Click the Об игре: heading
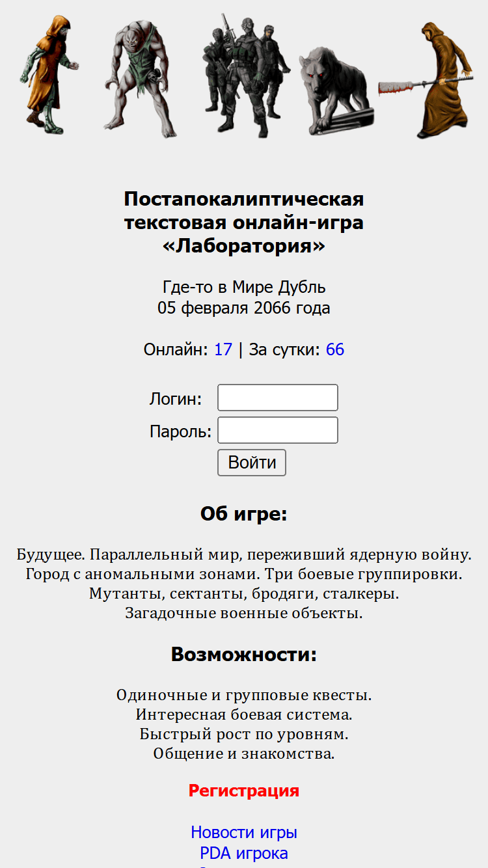 [x=244, y=514]
